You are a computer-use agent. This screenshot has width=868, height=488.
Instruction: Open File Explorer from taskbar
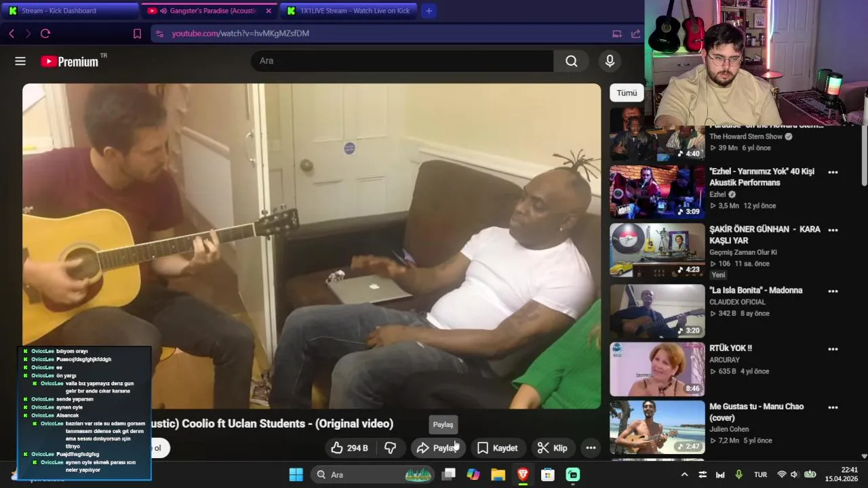[498, 475]
